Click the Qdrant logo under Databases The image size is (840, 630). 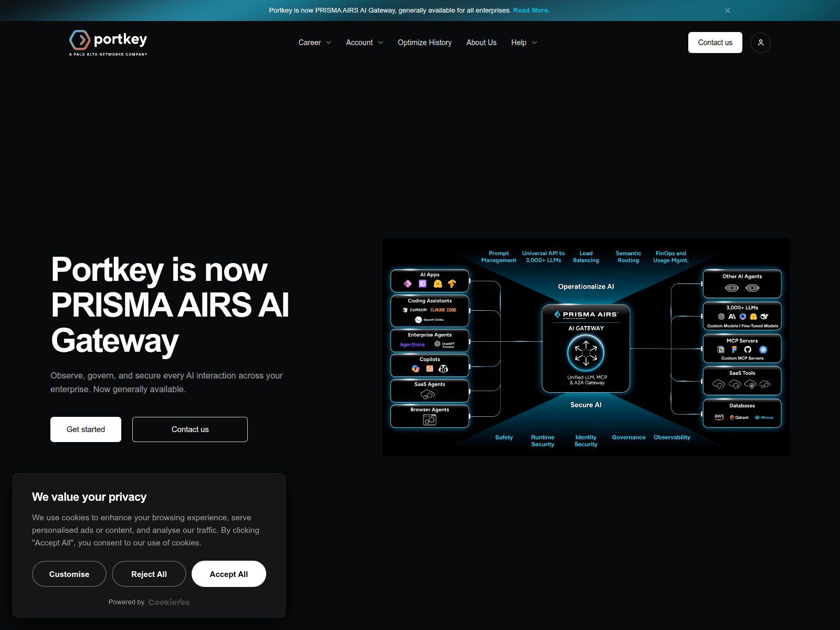click(739, 417)
